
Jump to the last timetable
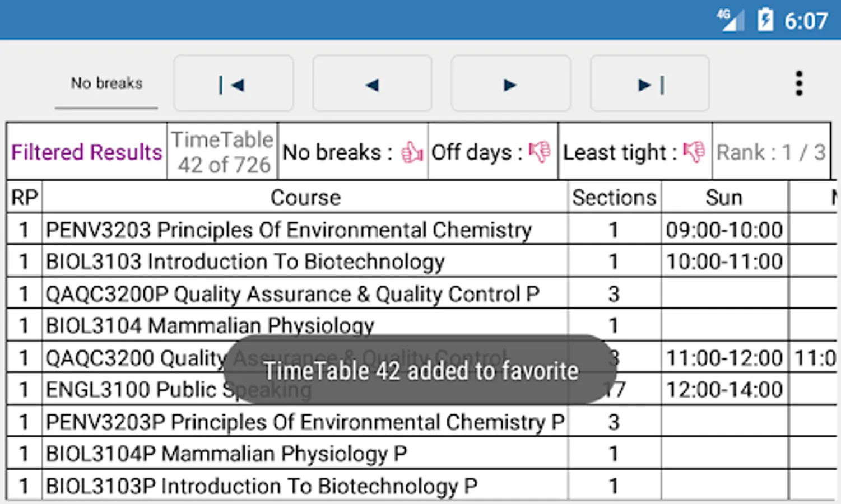649,85
